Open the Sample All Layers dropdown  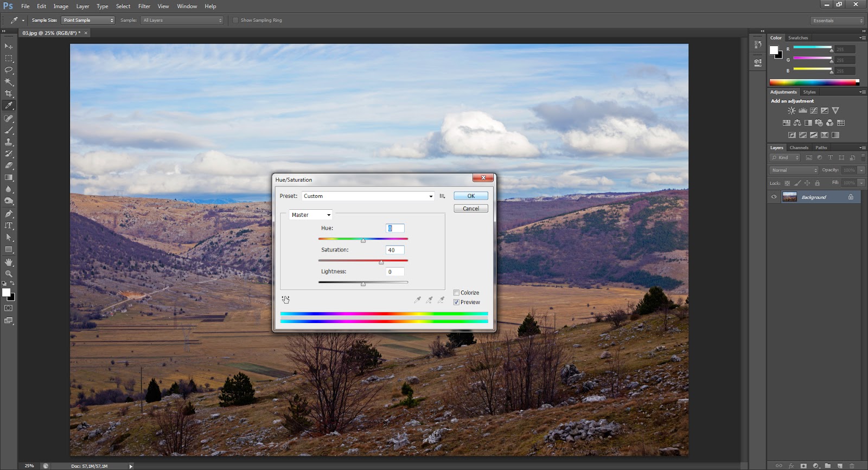[x=182, y=21]
